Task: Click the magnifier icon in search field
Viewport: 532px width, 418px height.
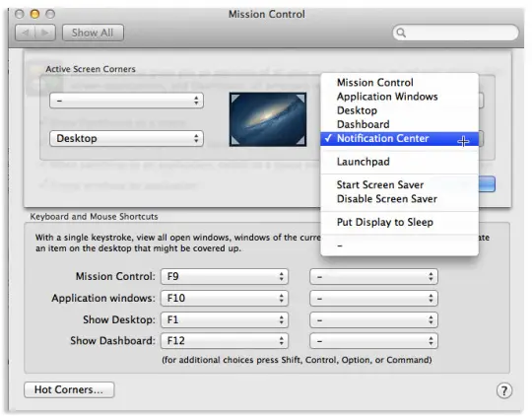Action: click(x=401, y=33)
